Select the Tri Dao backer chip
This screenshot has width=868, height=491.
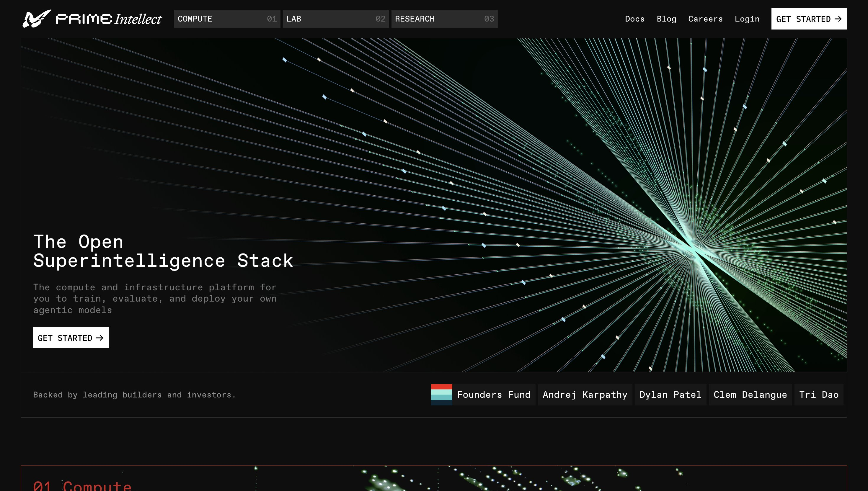pyautogui.click(x=819, y=395)
